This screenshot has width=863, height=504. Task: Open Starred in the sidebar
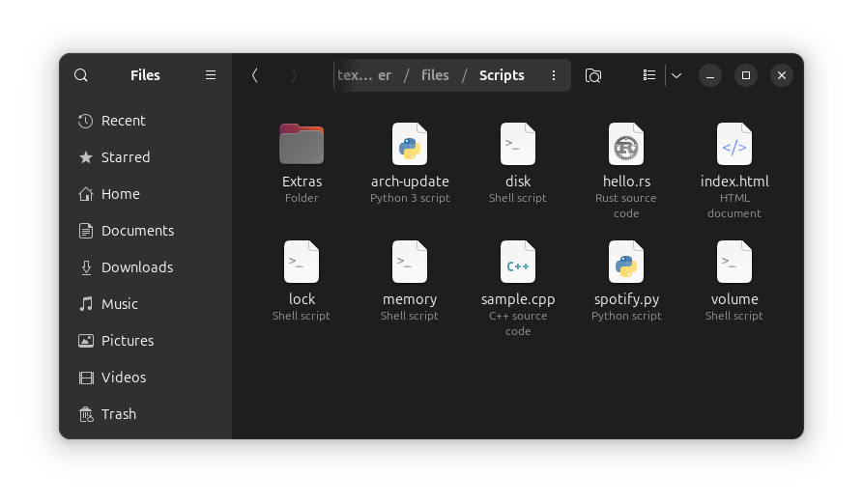click(125, 157)
